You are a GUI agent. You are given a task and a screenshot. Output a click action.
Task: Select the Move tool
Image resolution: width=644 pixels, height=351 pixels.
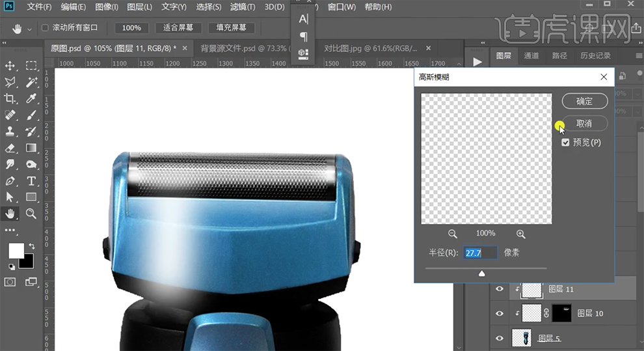click(x=10, y=66)
